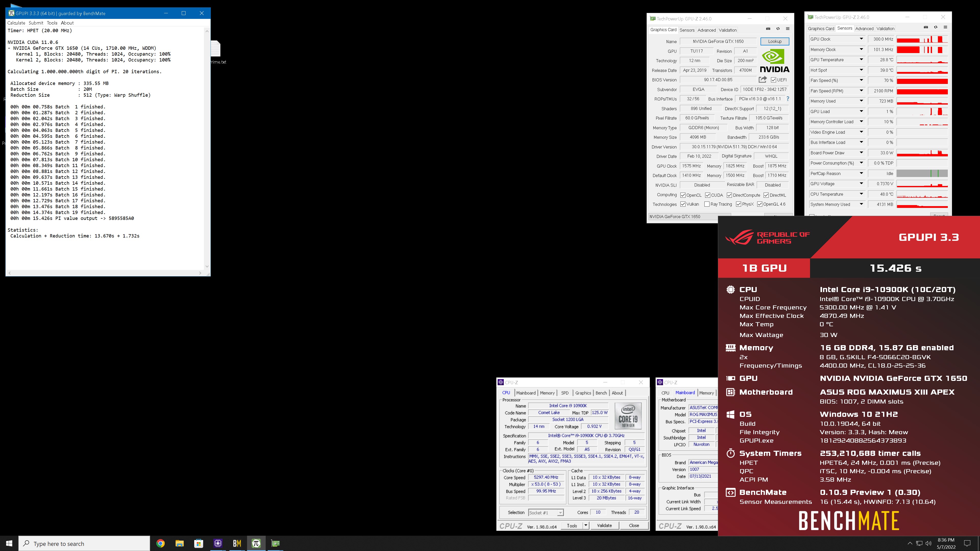The image size is (980, 551).
Task: Open the PerfCap Reason sensor dropdown
Action: coord(861,173)
